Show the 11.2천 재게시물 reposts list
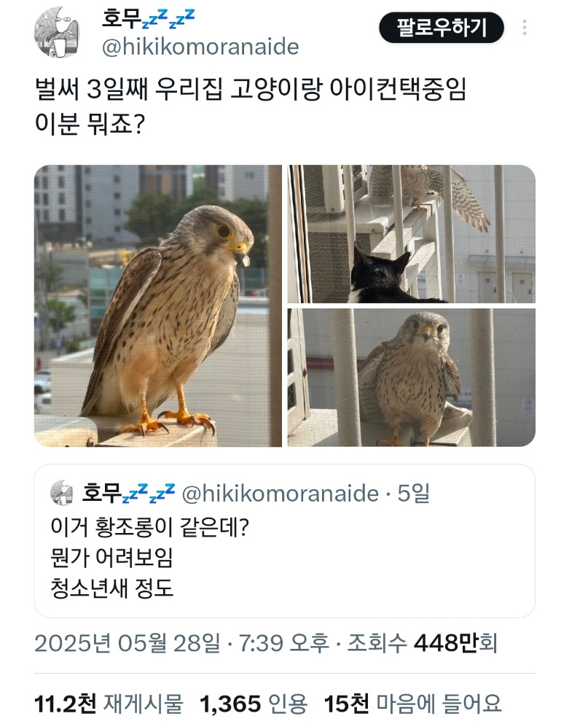588x724 pixels. 109,704
